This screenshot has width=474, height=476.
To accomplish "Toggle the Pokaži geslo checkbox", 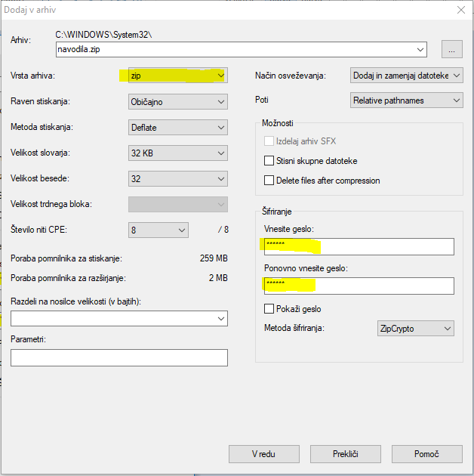I will (x=269, y=309).
